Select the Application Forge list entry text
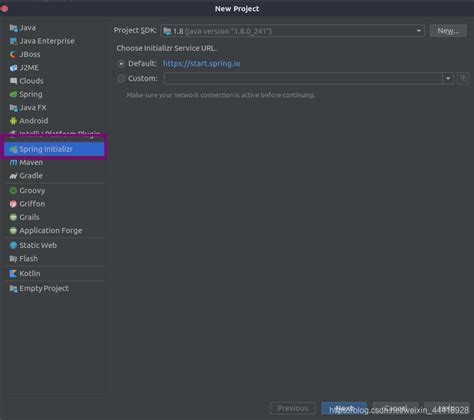Viewport: 474px width, 420px height. (x=51, y=231)
